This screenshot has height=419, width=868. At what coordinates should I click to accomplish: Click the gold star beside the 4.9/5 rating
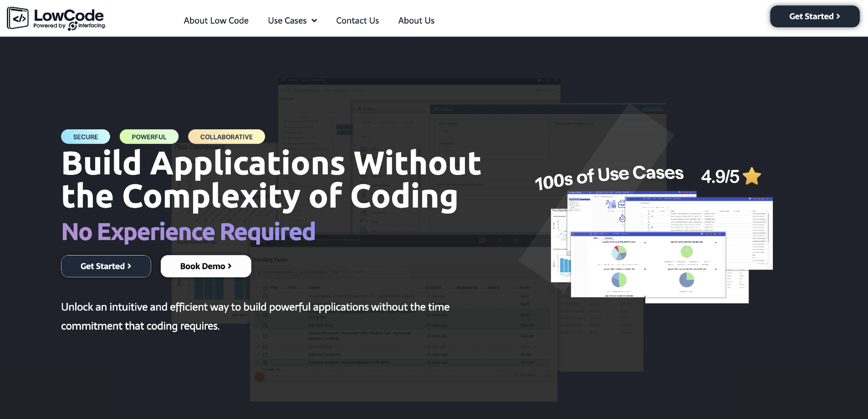point(752,176)
